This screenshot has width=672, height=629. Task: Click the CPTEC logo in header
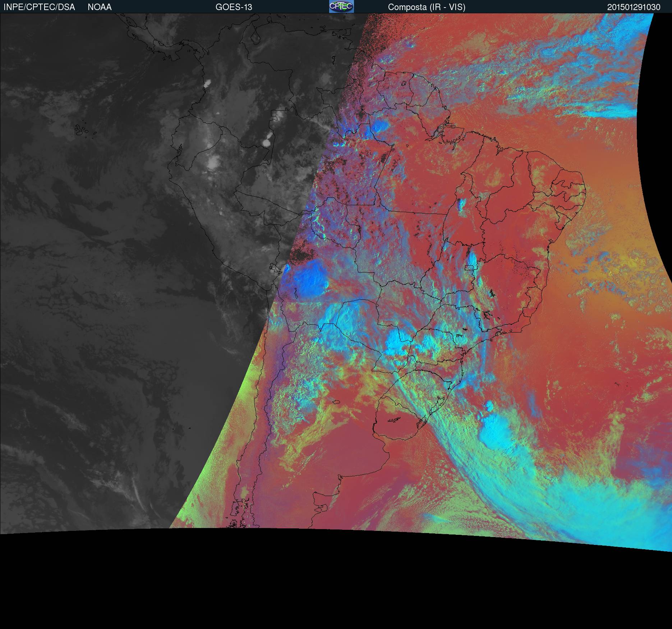[x=341, y=6]
